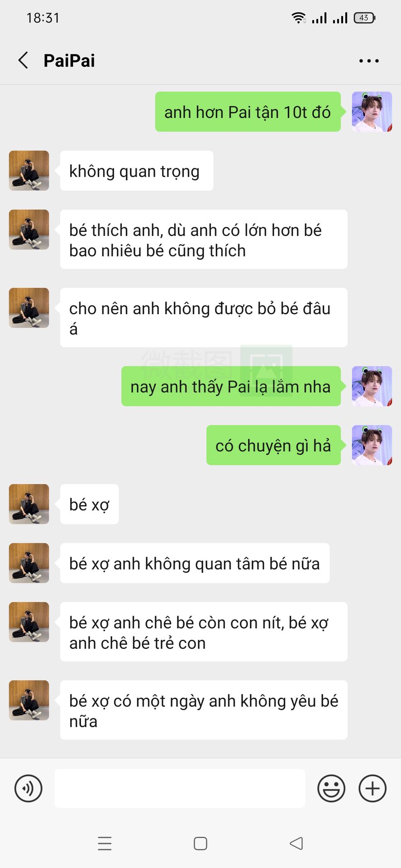
Task: Tap the Android back triangle button
Action: click(296, 844)
